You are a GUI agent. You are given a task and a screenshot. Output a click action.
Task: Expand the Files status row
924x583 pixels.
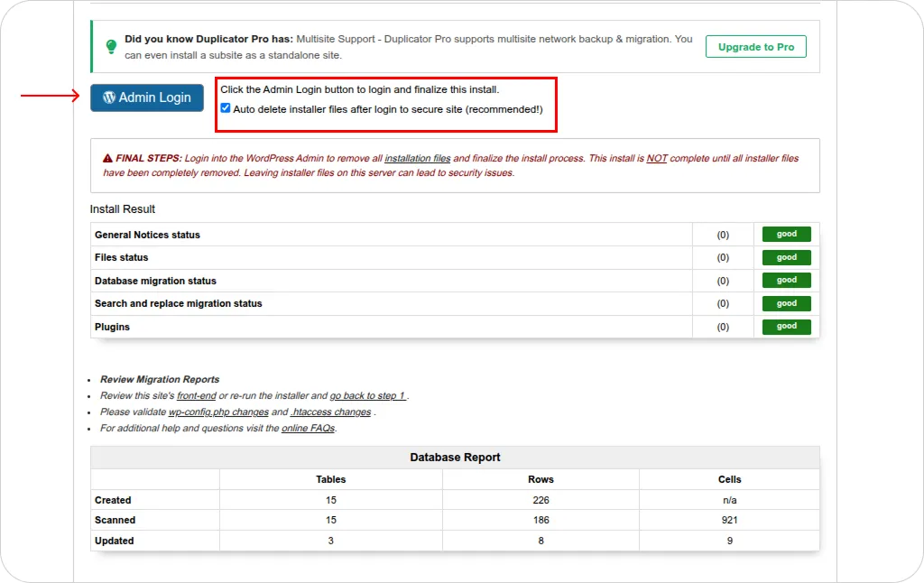coord(392,257)
